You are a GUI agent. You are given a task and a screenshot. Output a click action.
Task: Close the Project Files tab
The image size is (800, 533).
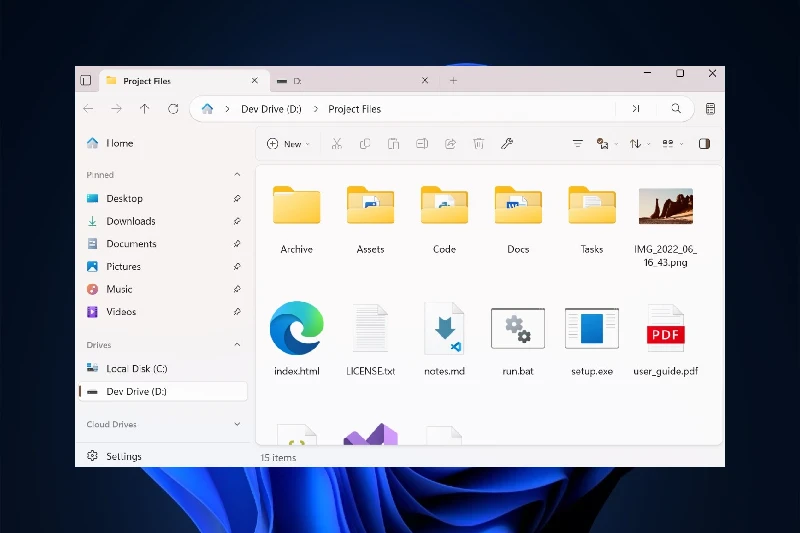coord(255,81)
